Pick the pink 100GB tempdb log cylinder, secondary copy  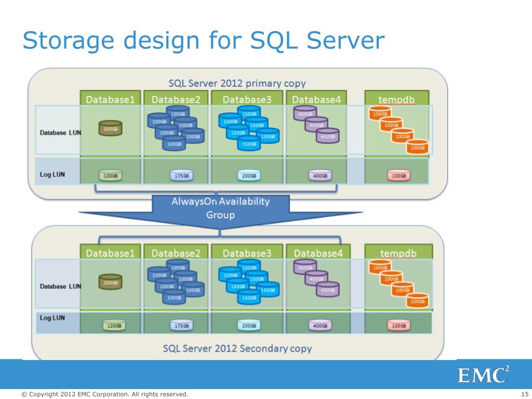398,325
